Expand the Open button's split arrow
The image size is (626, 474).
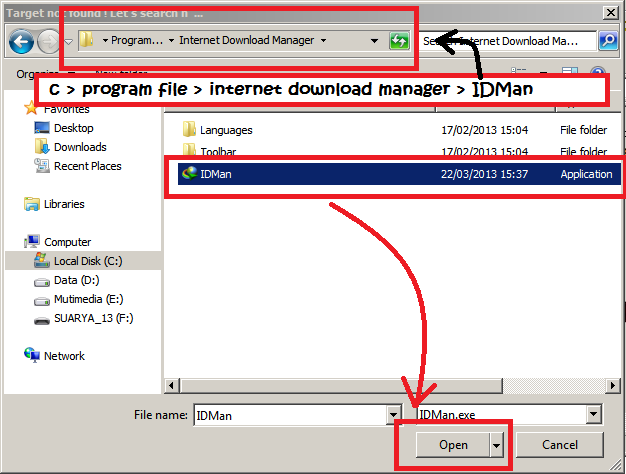point(496,445)
